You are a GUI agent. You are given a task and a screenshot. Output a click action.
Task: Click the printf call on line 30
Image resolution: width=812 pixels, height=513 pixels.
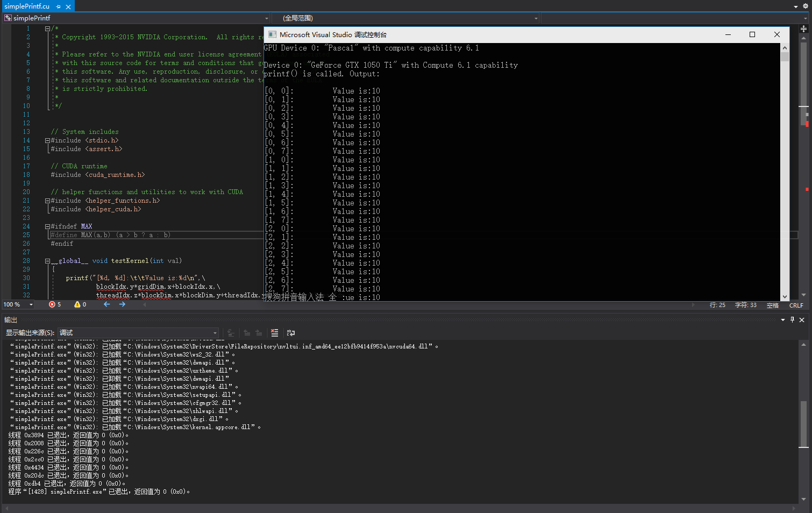coord(136,278)
